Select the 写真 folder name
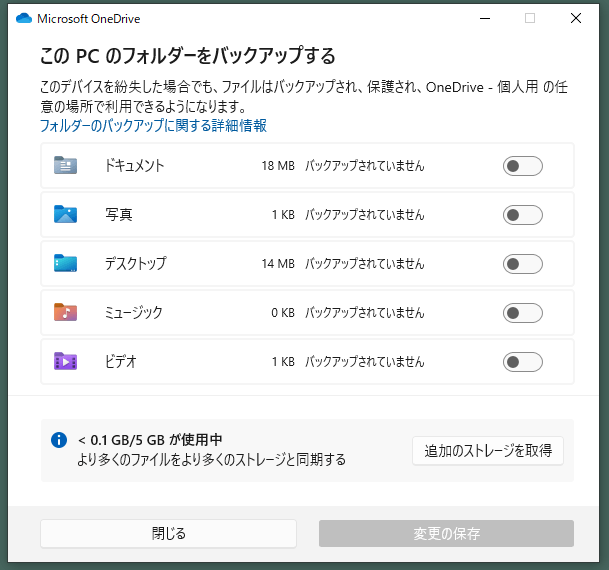Screen dimensions: 609x570 (119, 214)
